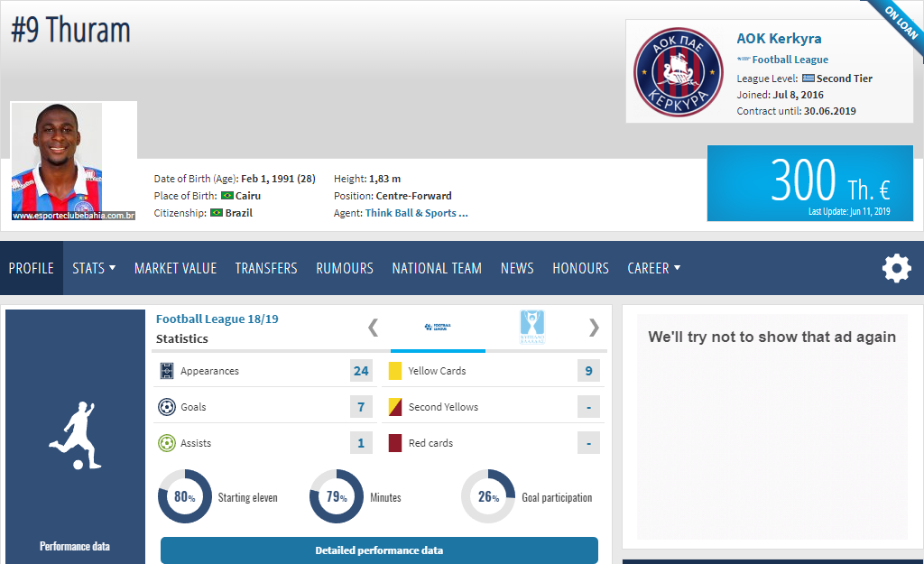
Task: Open the CAREER dropdown menu
Action: pyautogui.click(x=653, y=268)
